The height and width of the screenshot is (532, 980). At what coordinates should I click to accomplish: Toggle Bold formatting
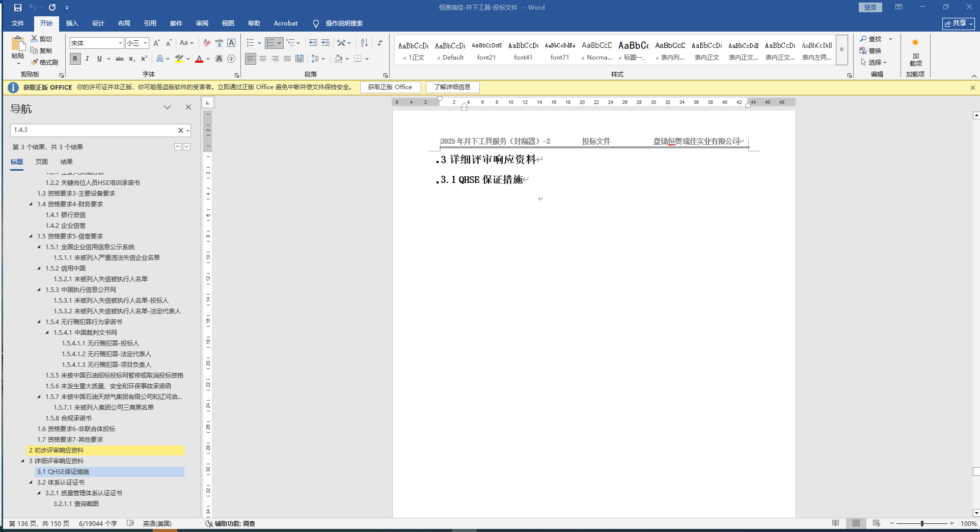[x=75, y=59]
